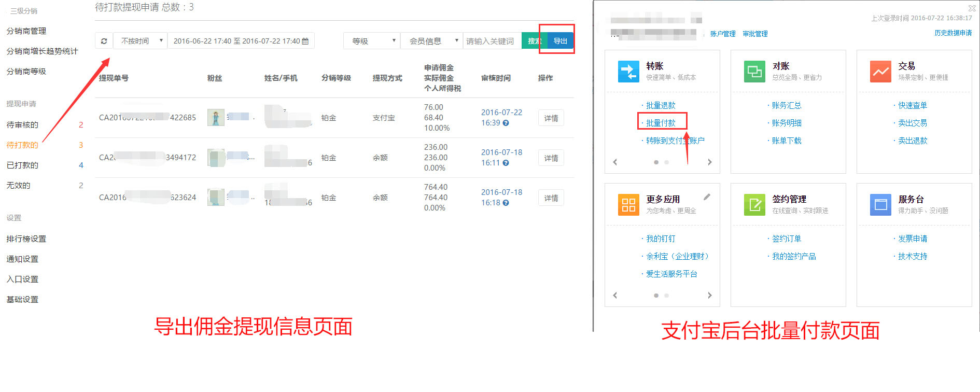Click the green 签约管理 edit icon
The width and height of the screenshot is (980, 392).
[x=754, y=205]
